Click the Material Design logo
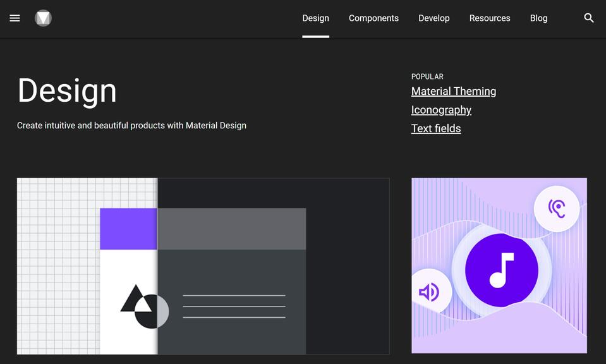The image size is (606, 364). tap(43, 18)
